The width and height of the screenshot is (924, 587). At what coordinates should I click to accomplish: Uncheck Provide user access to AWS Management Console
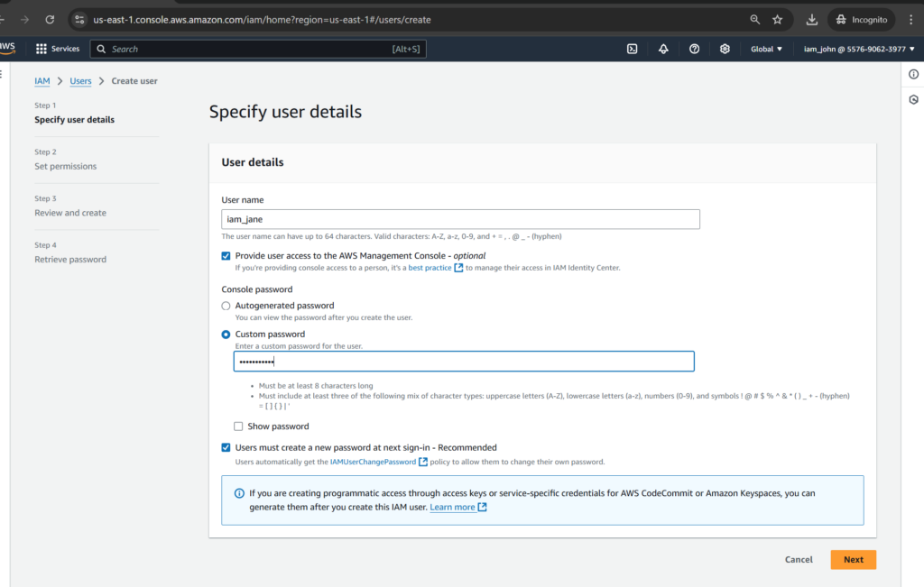coord(226,256)
